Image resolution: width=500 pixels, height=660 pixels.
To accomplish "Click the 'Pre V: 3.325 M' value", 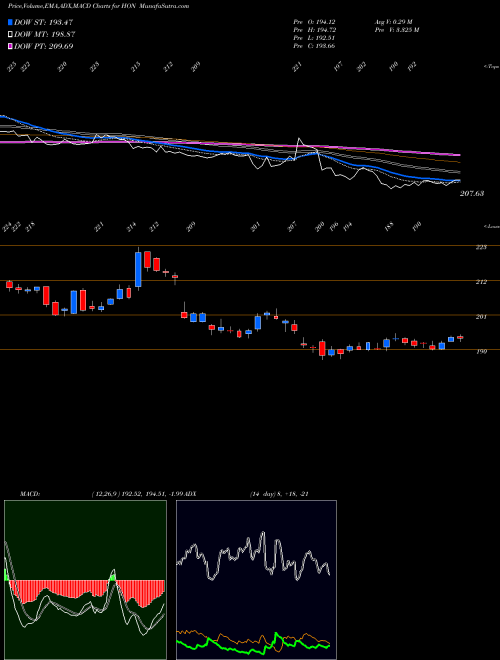I will click(396, 29).
